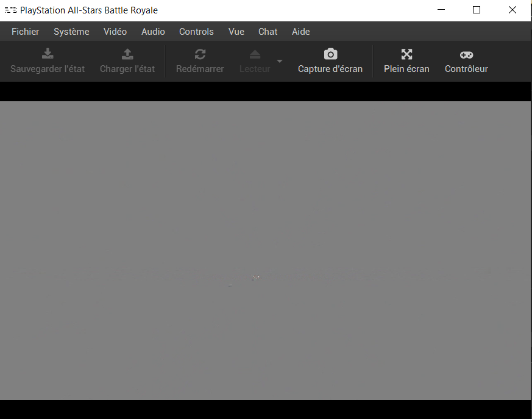
Task: Click the Lecteur eject icon
Action: [255, 54]
